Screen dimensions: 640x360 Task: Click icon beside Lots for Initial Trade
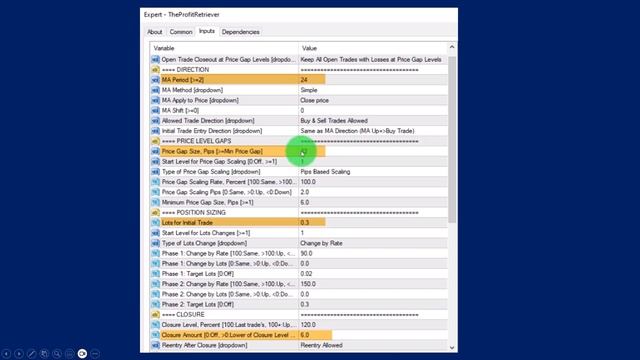coord(155,223)
